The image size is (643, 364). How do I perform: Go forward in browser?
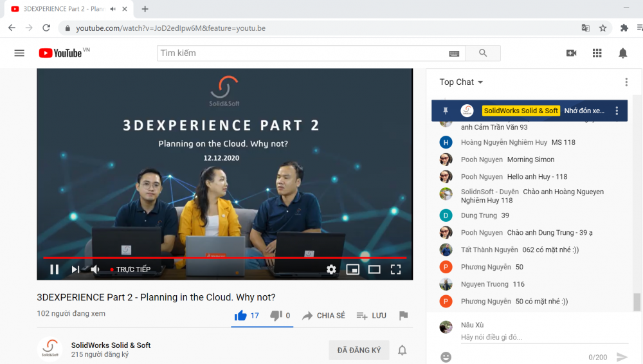[29, 28]
